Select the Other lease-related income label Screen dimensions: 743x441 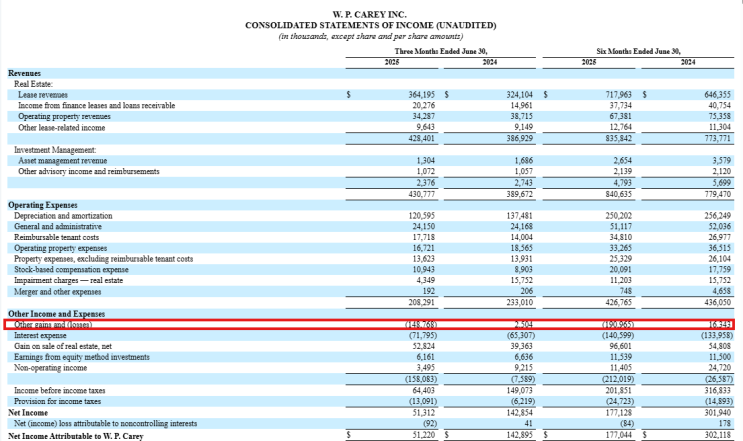pyautogui.click(x=62, y=128)
